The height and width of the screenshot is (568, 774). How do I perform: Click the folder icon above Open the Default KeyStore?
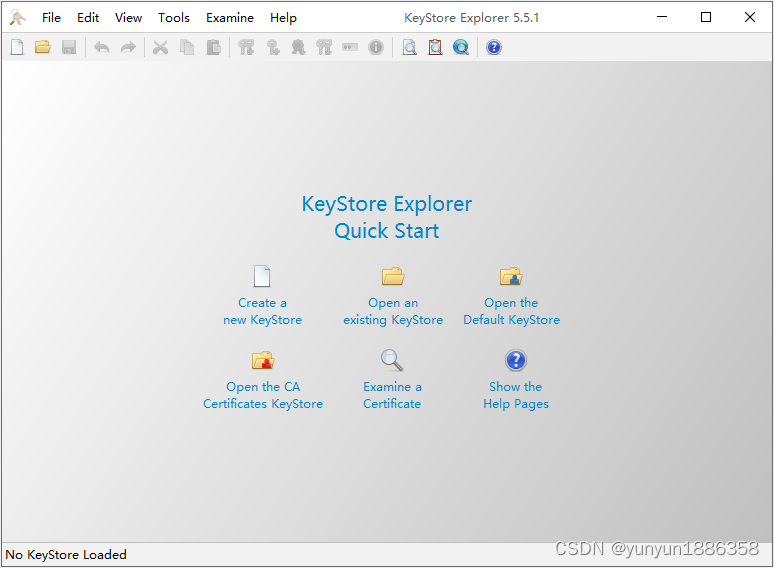point(511,276)
